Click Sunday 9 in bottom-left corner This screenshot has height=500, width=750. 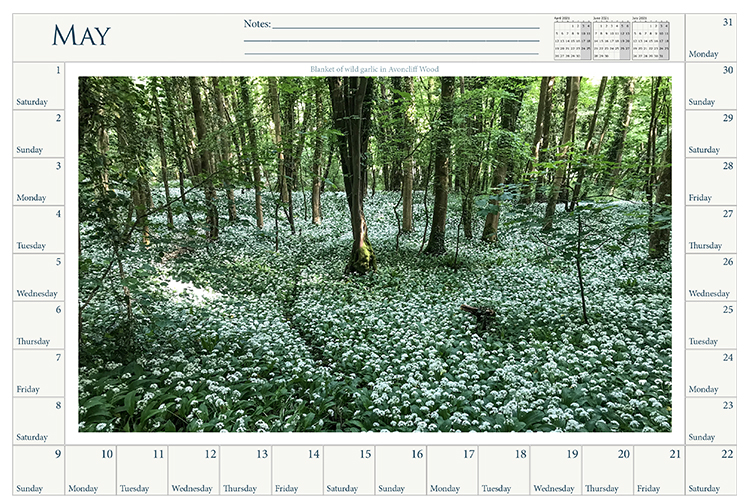pyautogui.click(x=38, y=471)
